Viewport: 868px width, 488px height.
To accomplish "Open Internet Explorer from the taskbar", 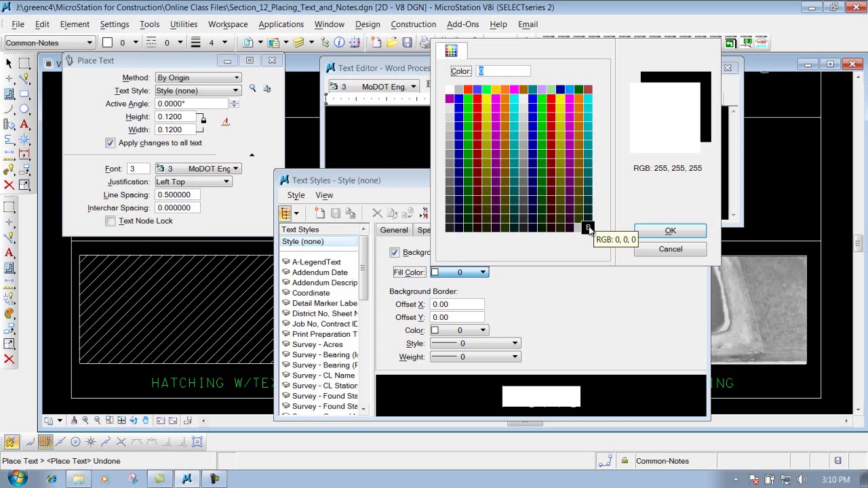I will pos(52,479).
